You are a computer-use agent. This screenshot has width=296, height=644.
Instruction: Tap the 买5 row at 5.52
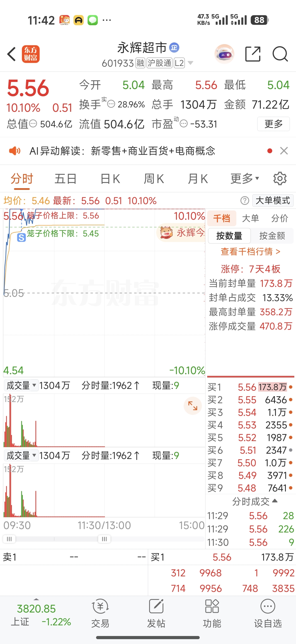(x=250, y=437)
